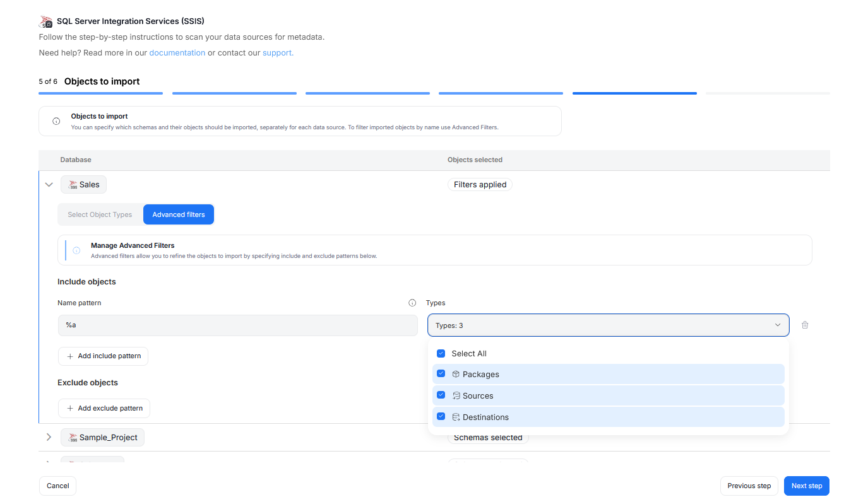Click the SSIS logo icon in the header
Viewport: 868px width, 502px height.
pos(45,21)
